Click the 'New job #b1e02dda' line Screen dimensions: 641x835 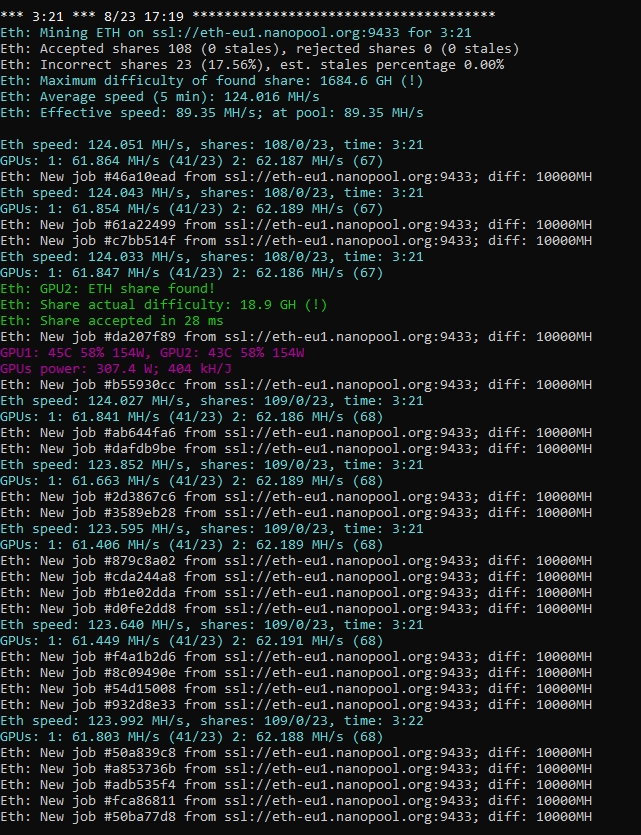[x=296, y=592]
